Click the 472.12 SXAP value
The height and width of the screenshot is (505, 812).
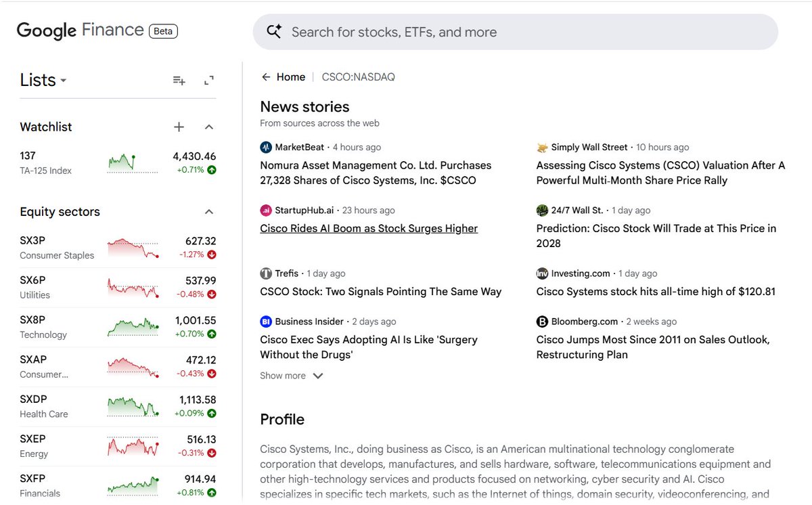201,360
